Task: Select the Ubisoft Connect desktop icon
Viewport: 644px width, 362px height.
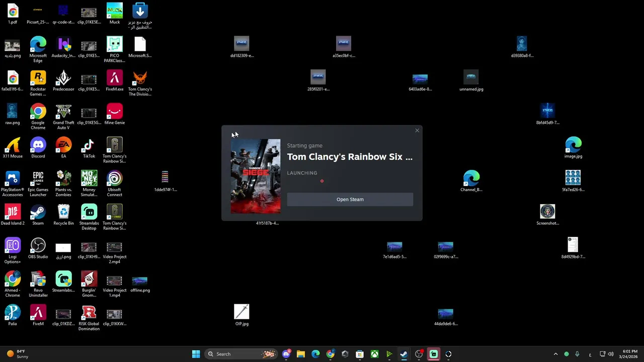Action: (x=114, y=184)
